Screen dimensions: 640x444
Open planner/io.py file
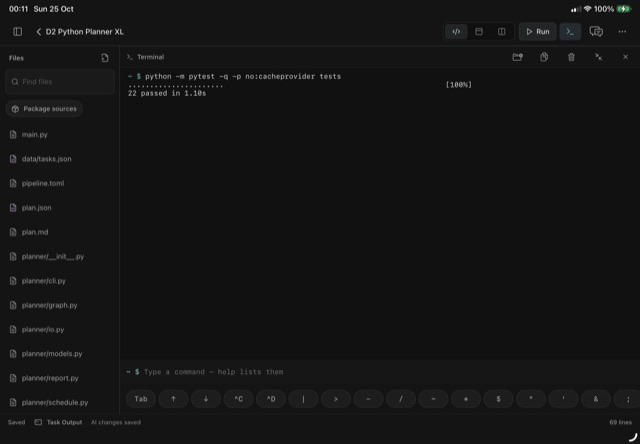60,329
